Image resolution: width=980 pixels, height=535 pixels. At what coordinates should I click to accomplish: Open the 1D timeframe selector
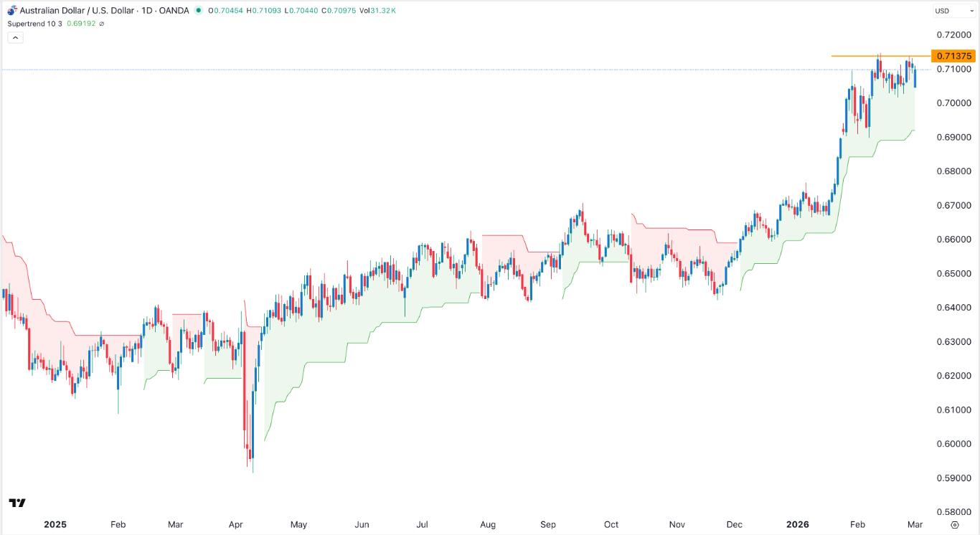click(x=146, y=10)
